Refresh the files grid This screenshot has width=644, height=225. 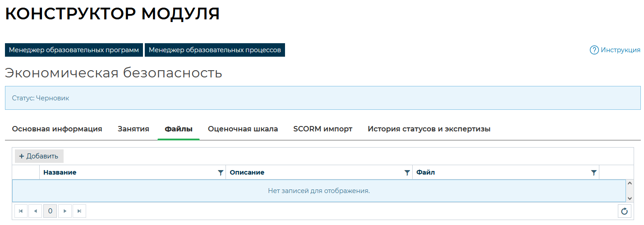click(x=624, y=211)
